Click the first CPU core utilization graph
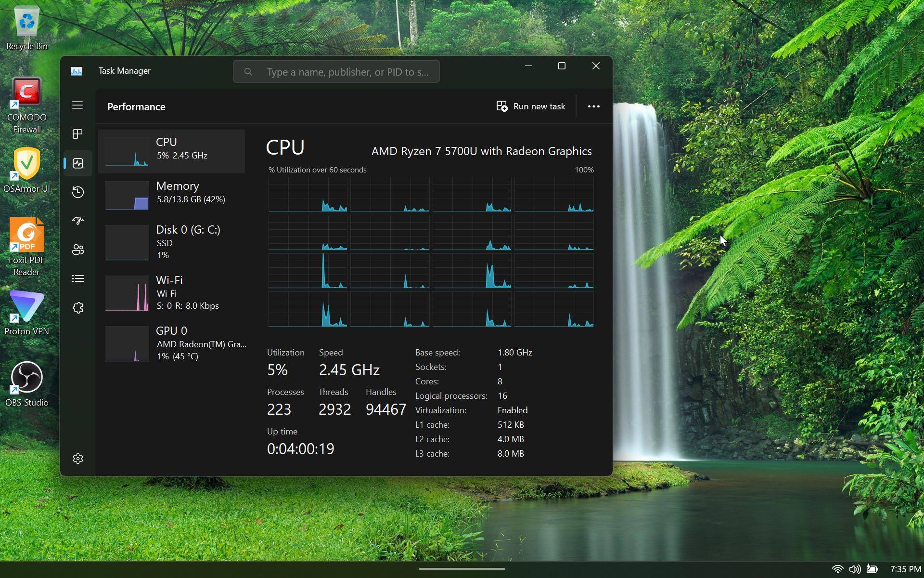The width and height of the screenshot is (924, 578). click(308, 195)
